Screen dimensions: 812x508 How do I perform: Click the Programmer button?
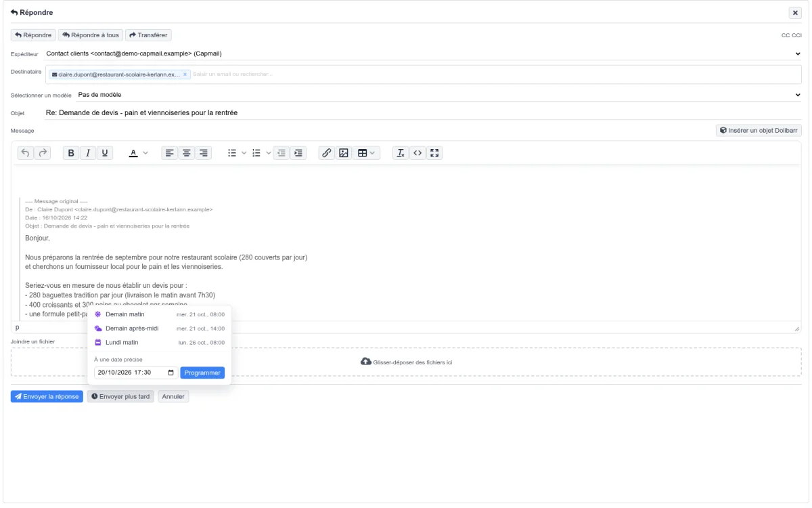pos(202,373)
